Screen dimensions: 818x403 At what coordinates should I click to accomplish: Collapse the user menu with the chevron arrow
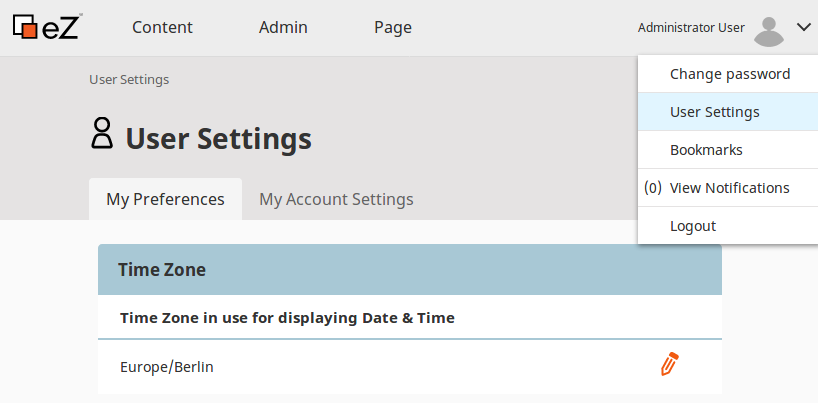point(804,28)
